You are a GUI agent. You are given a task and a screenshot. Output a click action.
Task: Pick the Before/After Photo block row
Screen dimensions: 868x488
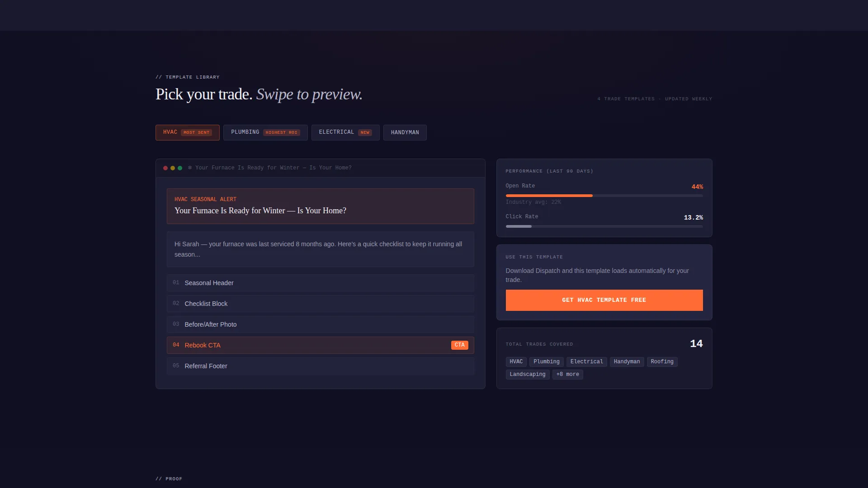click(x=321, y=324)
